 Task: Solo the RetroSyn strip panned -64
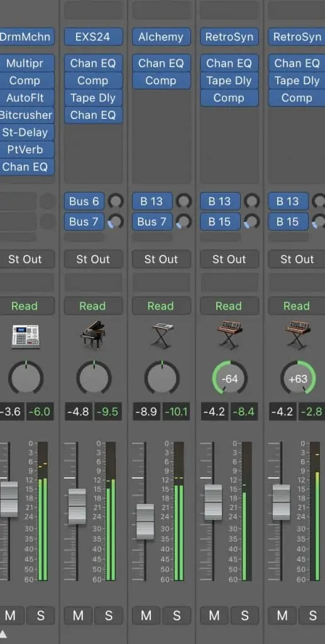(x=245, y=615)
